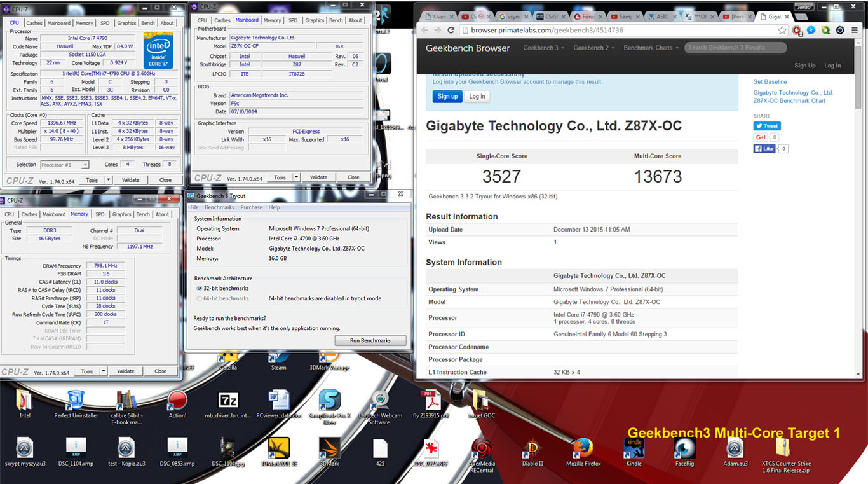
Task: Open the target GOC folder
Action: click(481, 403)
